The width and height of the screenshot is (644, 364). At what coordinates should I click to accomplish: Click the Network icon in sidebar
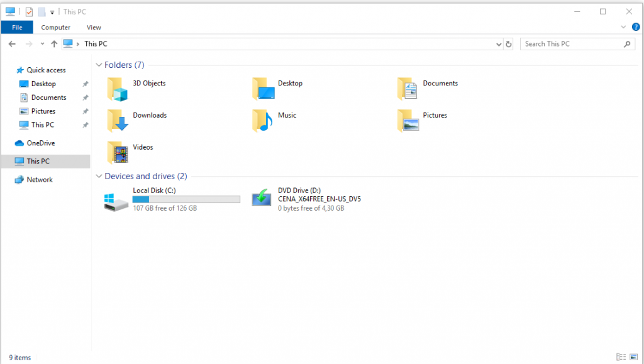19,180
